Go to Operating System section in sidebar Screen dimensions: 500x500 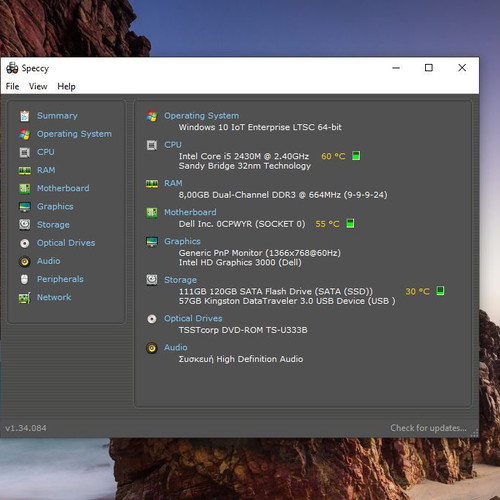[x=74, y=134]
